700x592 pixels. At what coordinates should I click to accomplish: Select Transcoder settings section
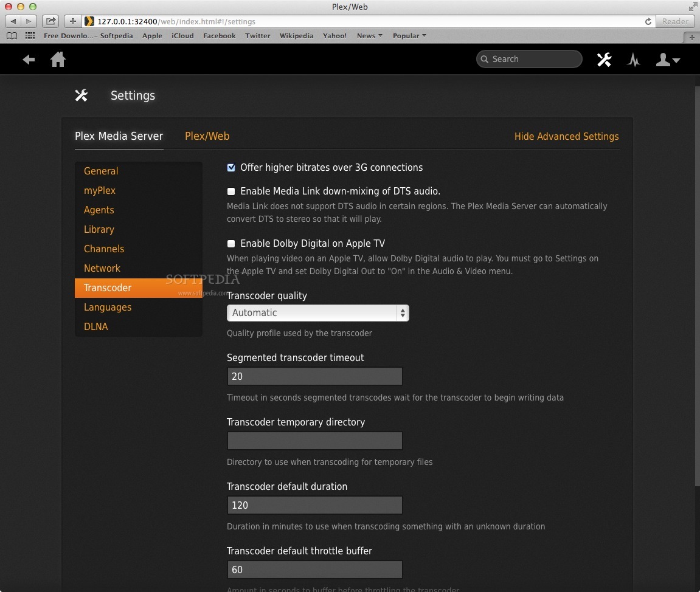click(139, 287)
